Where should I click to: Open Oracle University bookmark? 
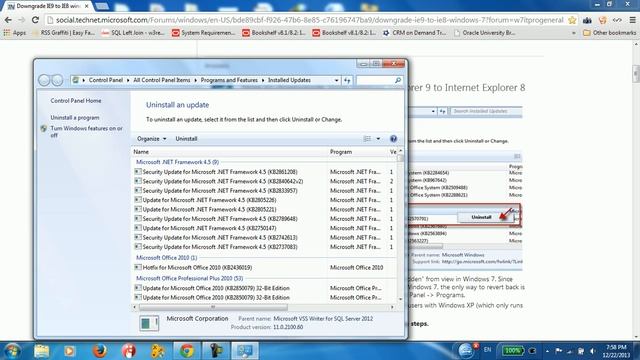coord(484,33)
